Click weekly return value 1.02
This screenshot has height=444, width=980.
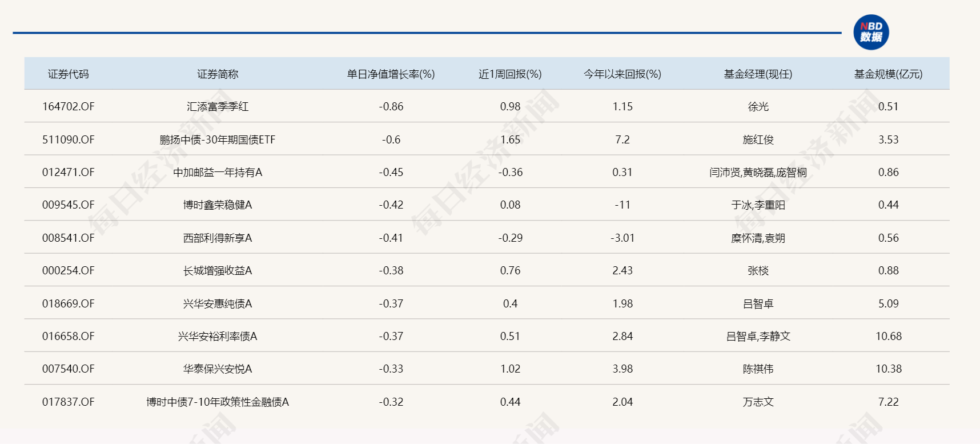[x=510, y=369]
